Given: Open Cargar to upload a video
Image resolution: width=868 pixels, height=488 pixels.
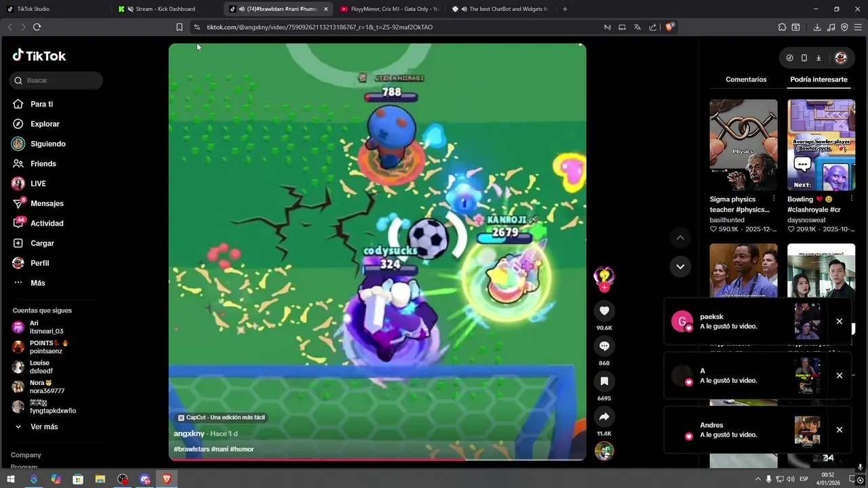Looking at the screenshot, I should (34, 243).
